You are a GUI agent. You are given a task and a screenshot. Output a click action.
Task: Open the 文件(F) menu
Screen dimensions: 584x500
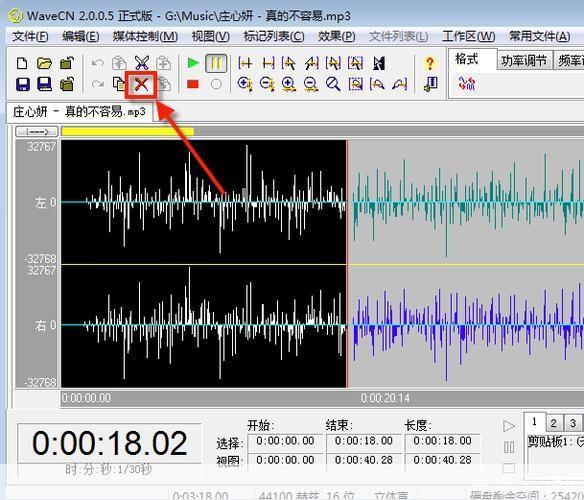point(31,37)
